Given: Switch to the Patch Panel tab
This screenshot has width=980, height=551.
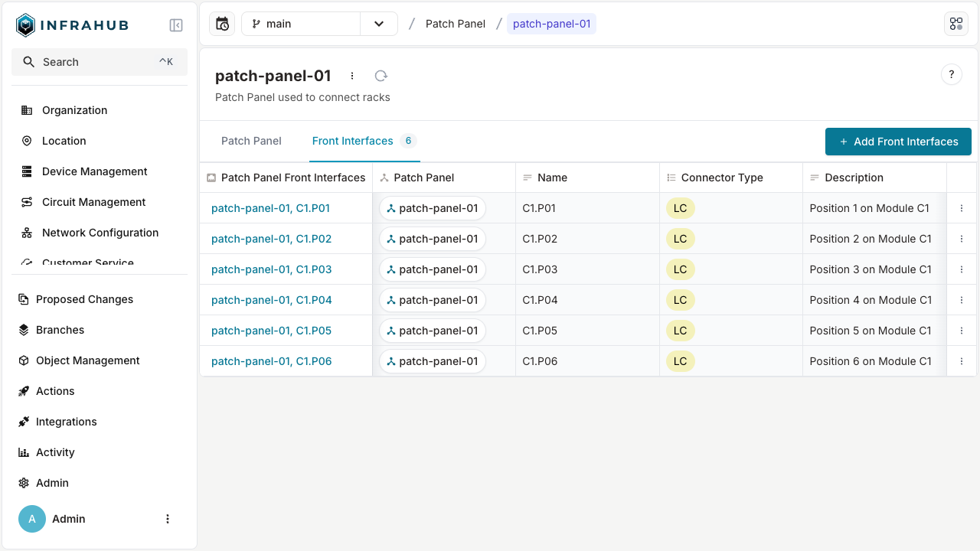Looking at the screenshot, I should (x=251, y=141).
